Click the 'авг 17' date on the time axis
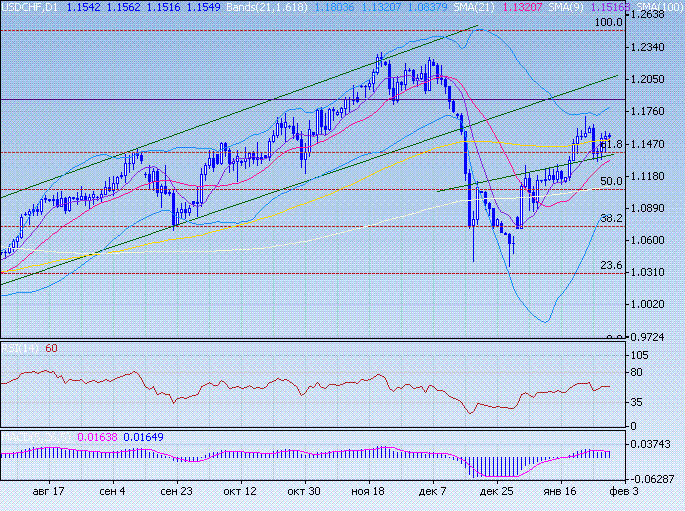 49,492
